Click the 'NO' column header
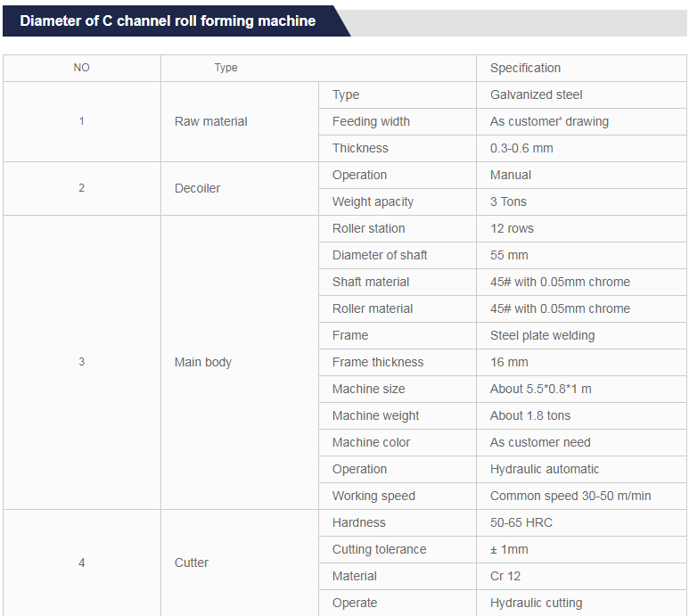 [x=81, y=69]
